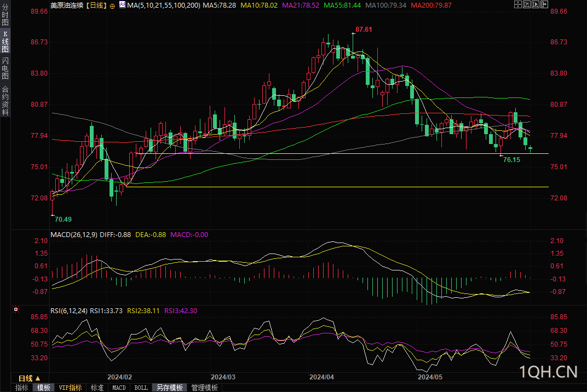Click the DEA:-0.88 value
The height and width of the screenshot is (392, 587).
tap(151, 235)
